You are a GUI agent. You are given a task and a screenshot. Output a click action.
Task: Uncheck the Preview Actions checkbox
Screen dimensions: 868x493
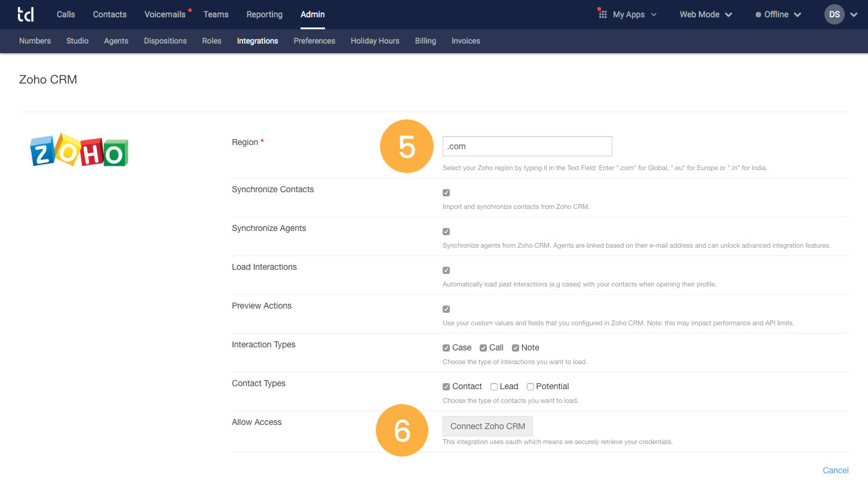point(446,309)
